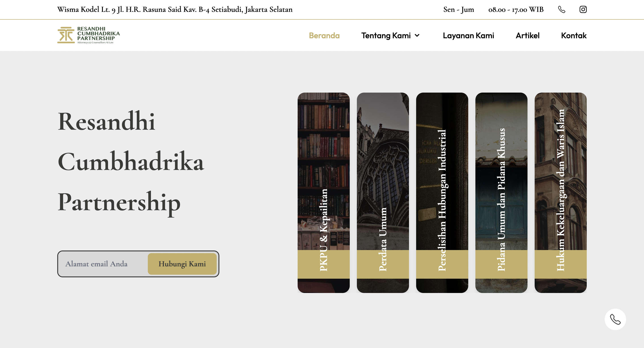Open Hukum Kekeluargaan dan Waris Islam card
The height and width of the screenshot is (348, 644).
pyautogui.click(x=561, y=193)
